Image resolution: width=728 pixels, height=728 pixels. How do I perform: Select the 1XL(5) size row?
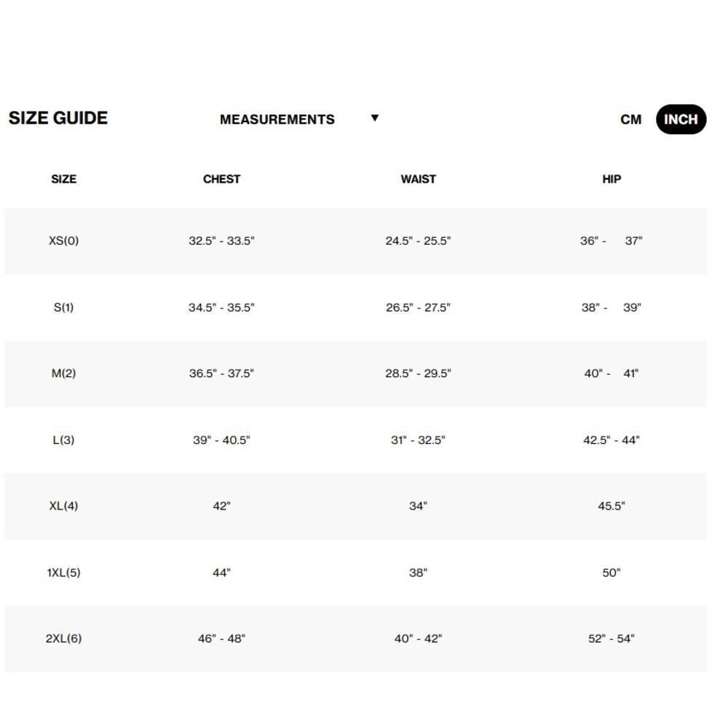tap(356, 572)
